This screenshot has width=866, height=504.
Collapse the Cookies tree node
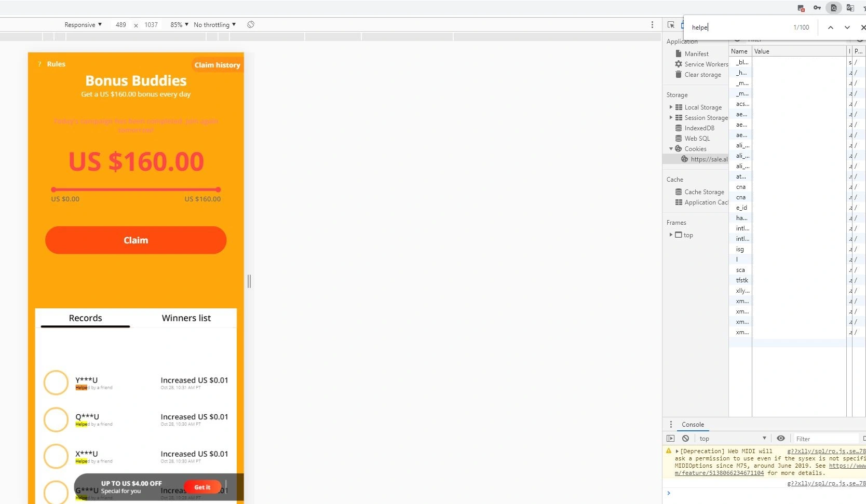[671, 148]
